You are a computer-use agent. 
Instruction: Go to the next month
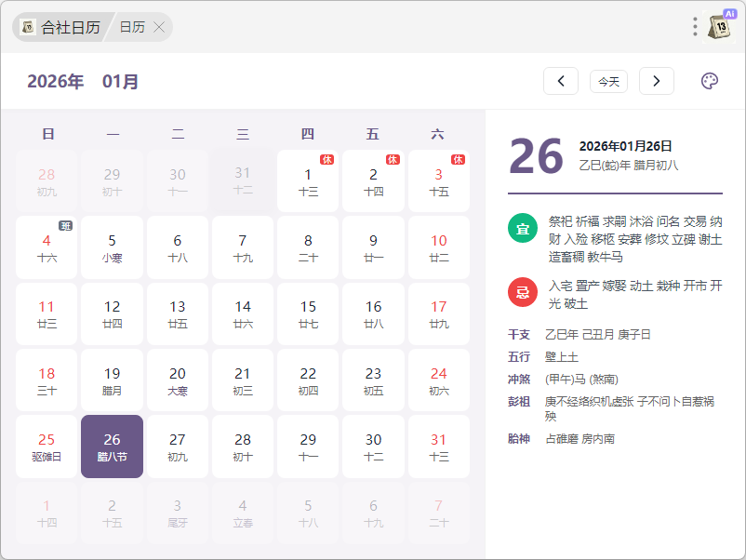tap(657, 81)
